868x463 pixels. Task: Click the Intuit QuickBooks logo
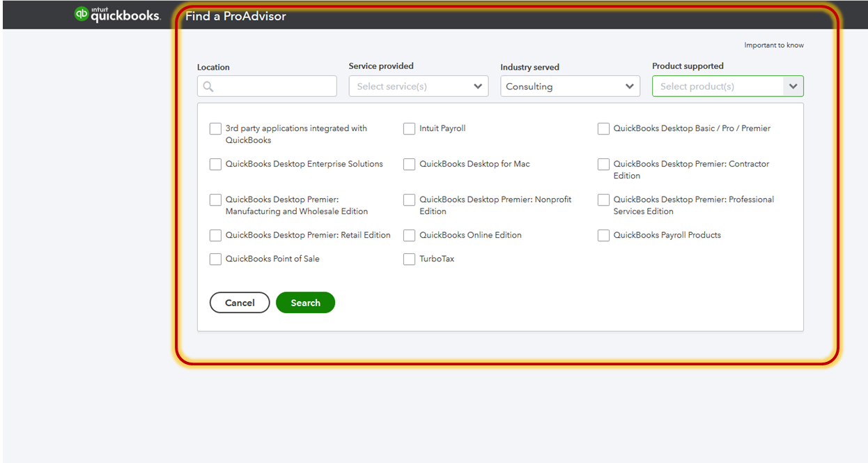click(x=117, y=14)
